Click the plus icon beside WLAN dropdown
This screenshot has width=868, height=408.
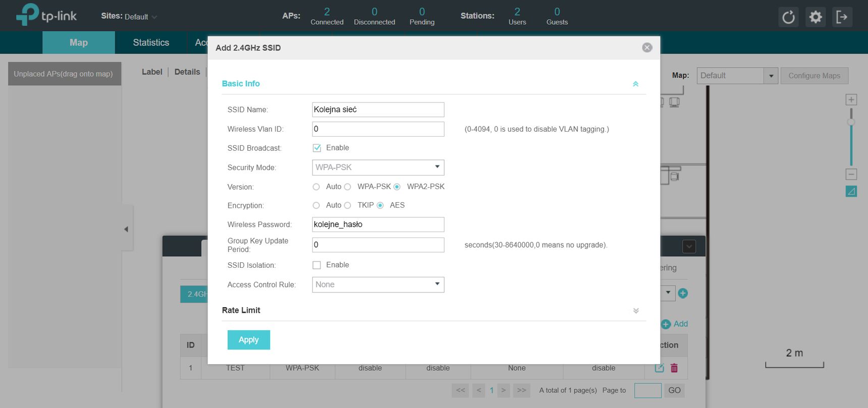(683, 293)
